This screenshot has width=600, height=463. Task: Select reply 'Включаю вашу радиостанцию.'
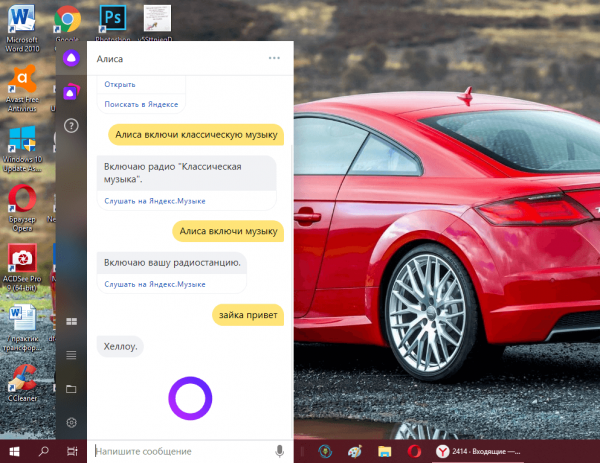click(172, 263)
